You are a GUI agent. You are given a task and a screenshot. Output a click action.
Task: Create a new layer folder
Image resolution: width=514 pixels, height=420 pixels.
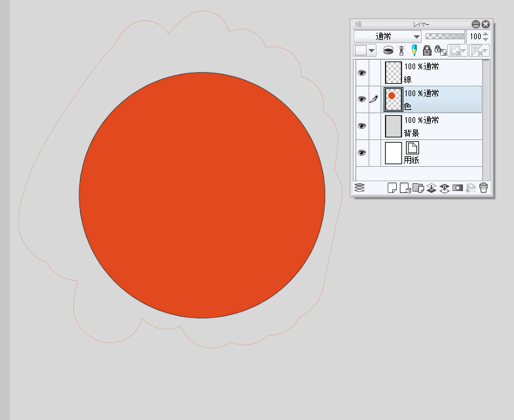[417, 188]
